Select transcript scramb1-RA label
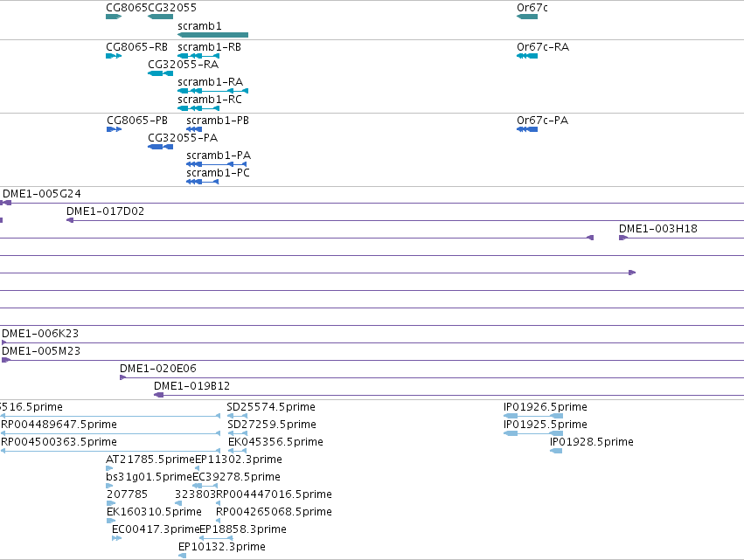This screenshot has height=560, width=744. pyautogui.click(x=210, y=82)
